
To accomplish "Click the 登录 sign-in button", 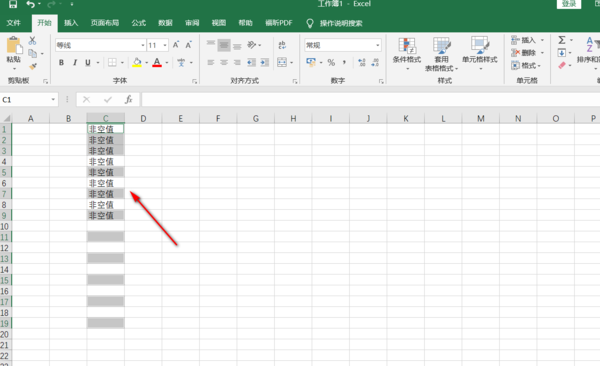I will pyautogui.click(x=569, y=4).
